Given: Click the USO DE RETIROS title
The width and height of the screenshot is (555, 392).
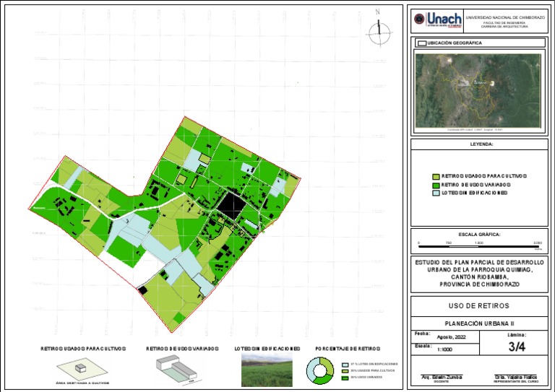Looking at the screenshot, I should 479,306.
